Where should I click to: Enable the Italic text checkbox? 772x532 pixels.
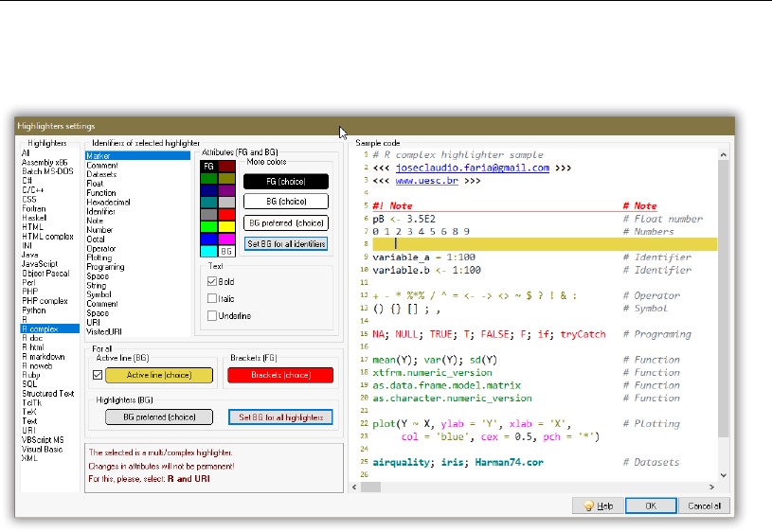coord(212,298)
